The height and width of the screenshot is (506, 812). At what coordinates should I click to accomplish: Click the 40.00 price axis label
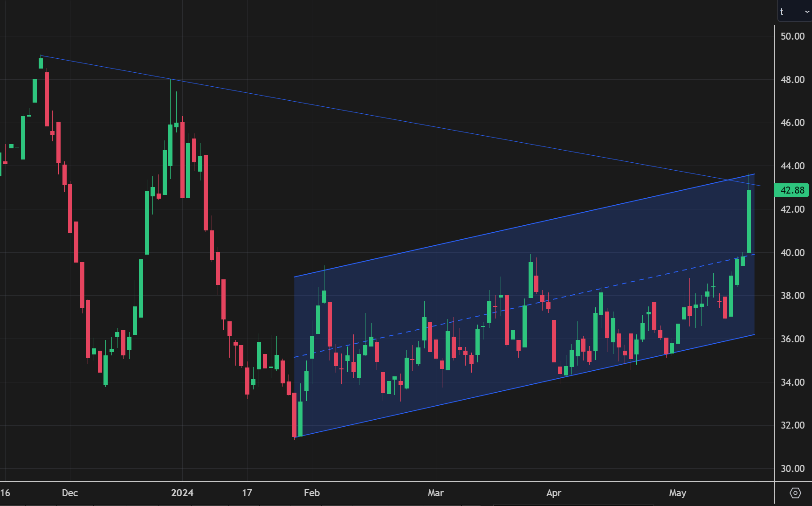(792, 253)
